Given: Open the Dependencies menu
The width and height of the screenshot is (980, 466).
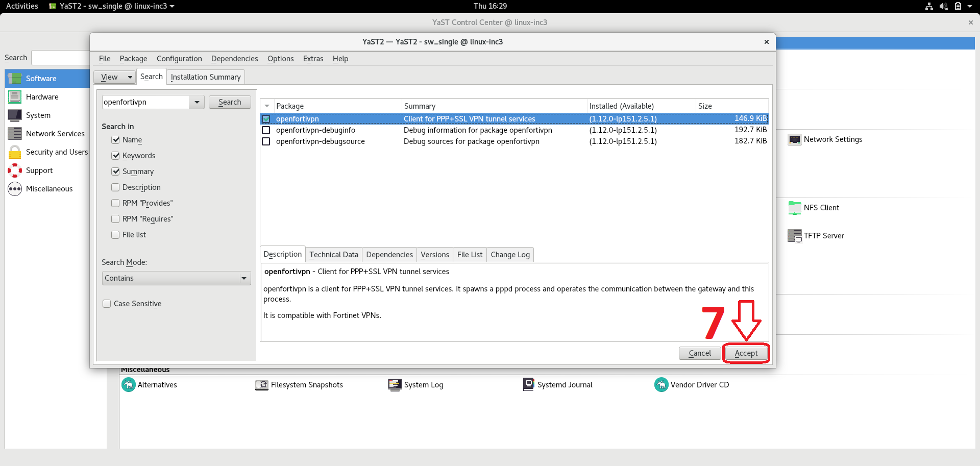Looking at the screenshot, I should point(234,59).
